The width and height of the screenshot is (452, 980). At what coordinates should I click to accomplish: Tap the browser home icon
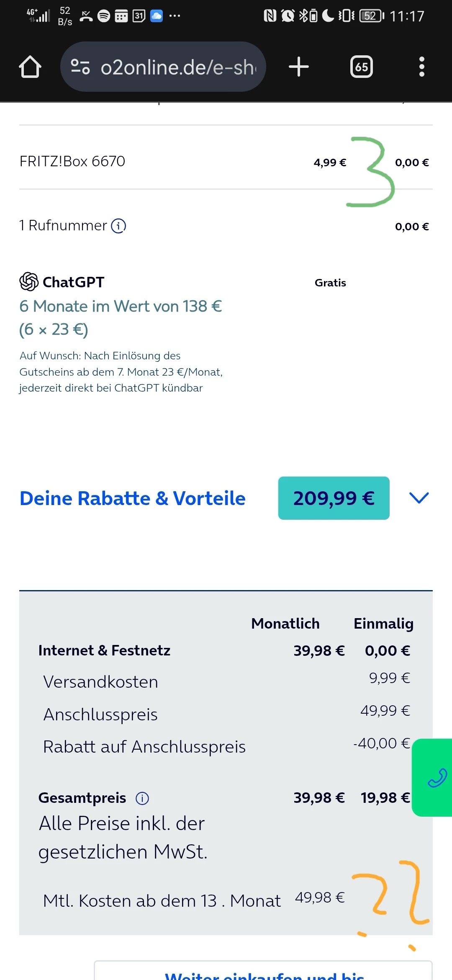pyautogui.click(x=30, y=67)
